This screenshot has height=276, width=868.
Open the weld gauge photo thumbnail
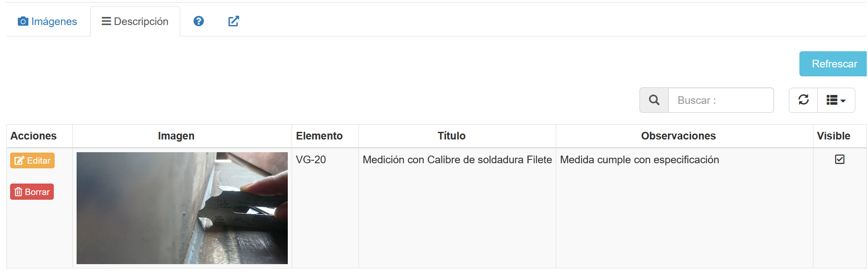coord(182,208)
